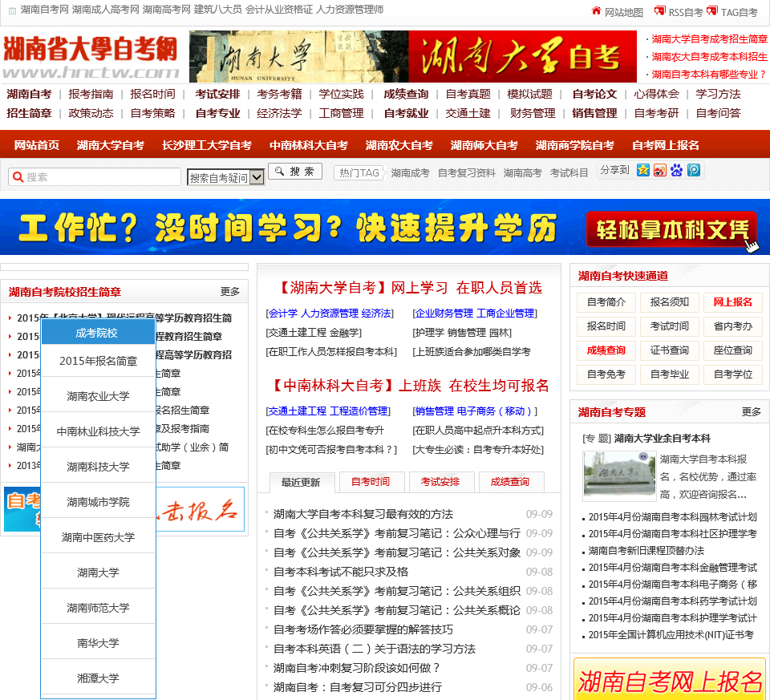Open article 湖南大学自考本科复习最有效的方法
The image size is (770, 700).
coord(363,514)
